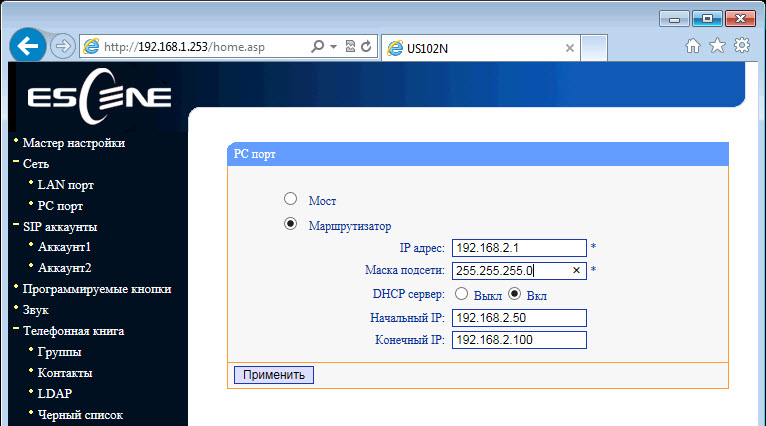The height and width of the screenshot is (426, 766).
Task: Select the Маршрутизатор radio button
Action: [x=291, y=224]
